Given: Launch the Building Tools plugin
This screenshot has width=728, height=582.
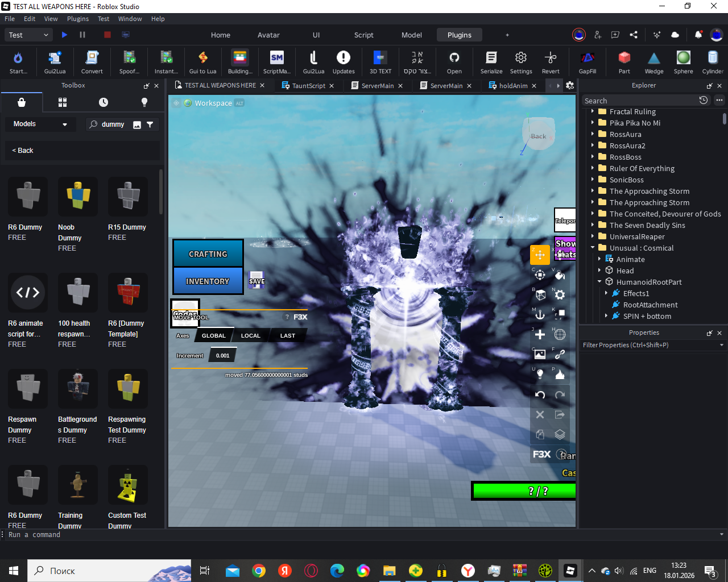Looking at the screenshot, I should [x=240, y=62].
